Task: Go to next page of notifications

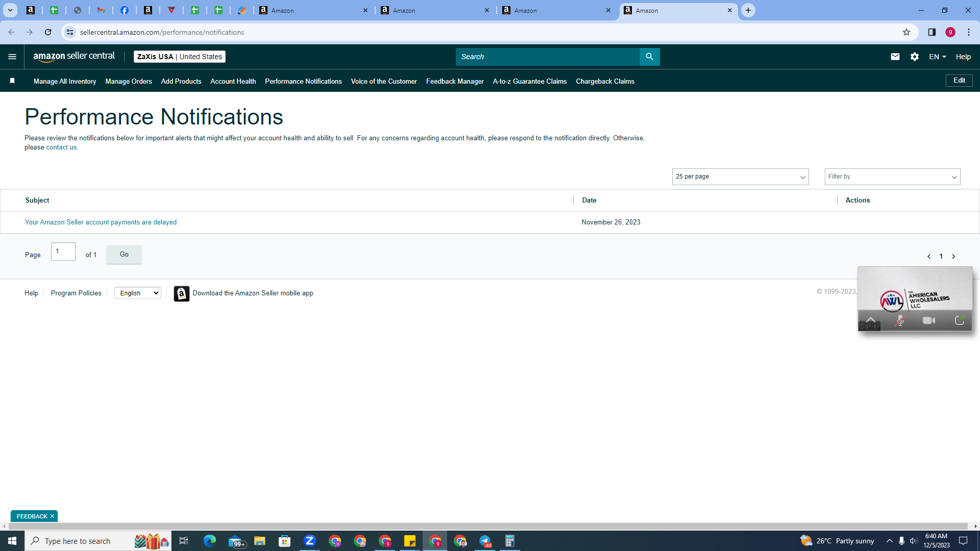Action: (x=953, y=257)
